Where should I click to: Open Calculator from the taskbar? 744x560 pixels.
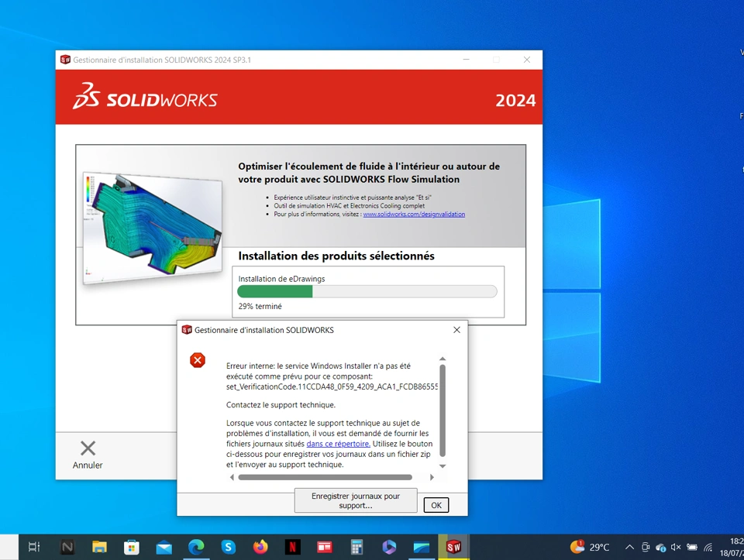356,547
